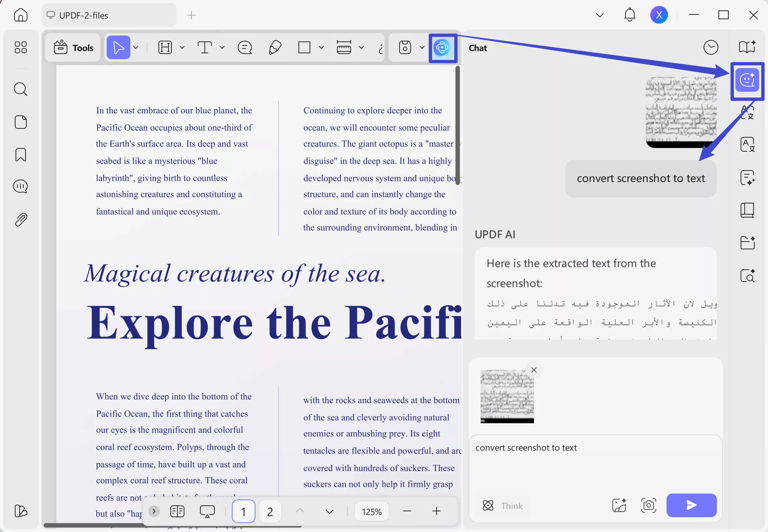The height and width of the screenshot is (532, 768).
Task: Open the AI chat side icon
Action: tap(747, 80)
